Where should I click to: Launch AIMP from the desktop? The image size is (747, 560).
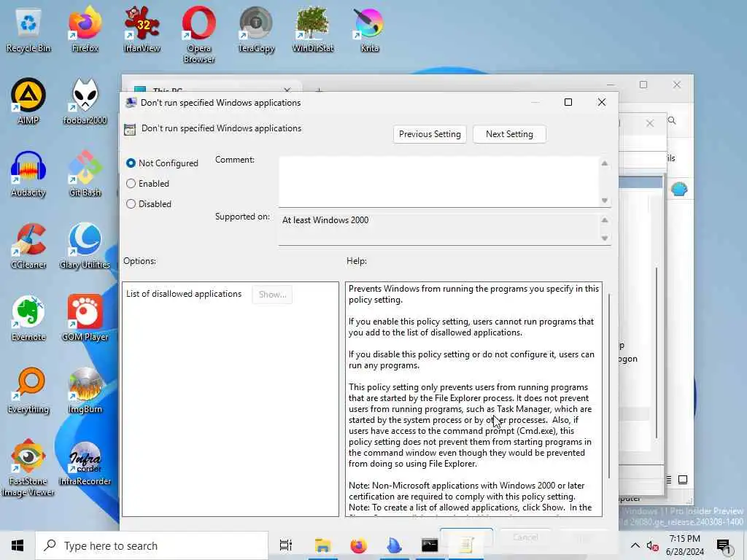[28, 102]
